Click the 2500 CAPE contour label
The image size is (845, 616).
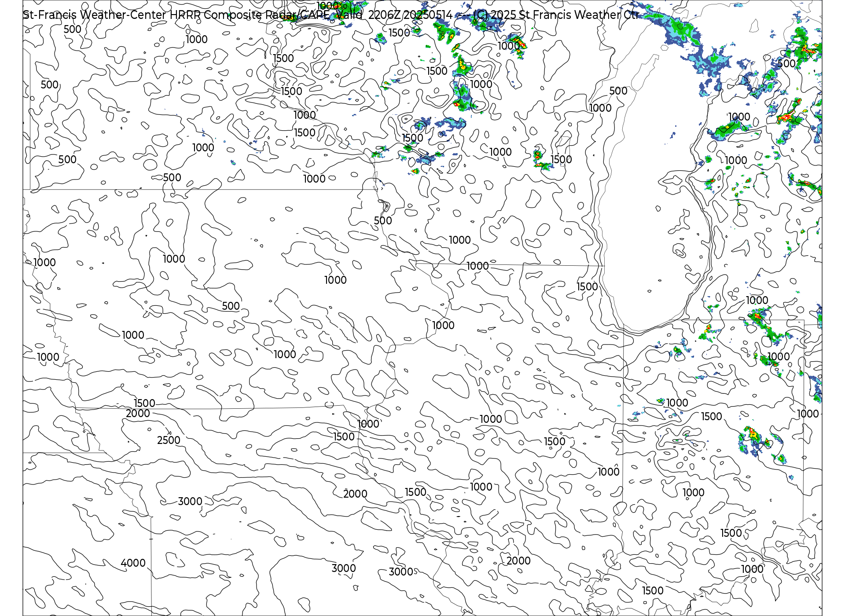point(169,440)
